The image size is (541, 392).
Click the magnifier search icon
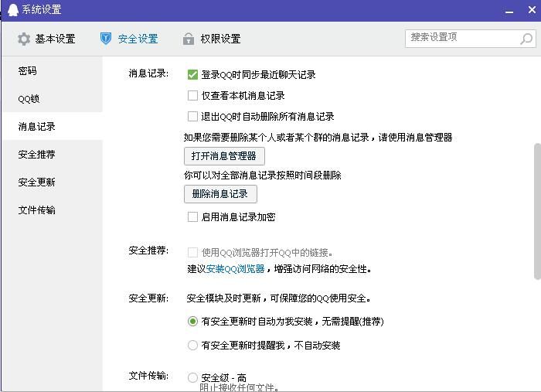[x=526, y=39]
